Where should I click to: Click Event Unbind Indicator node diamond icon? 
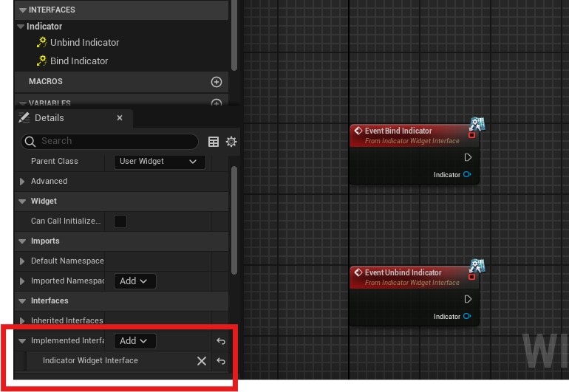[358, 272]
